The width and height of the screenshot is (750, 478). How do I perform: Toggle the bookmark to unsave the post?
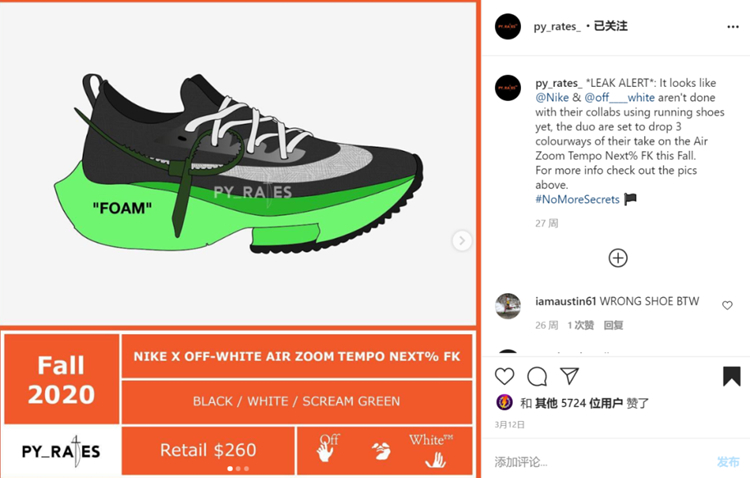pyautogui.click(x=731, y=376)
